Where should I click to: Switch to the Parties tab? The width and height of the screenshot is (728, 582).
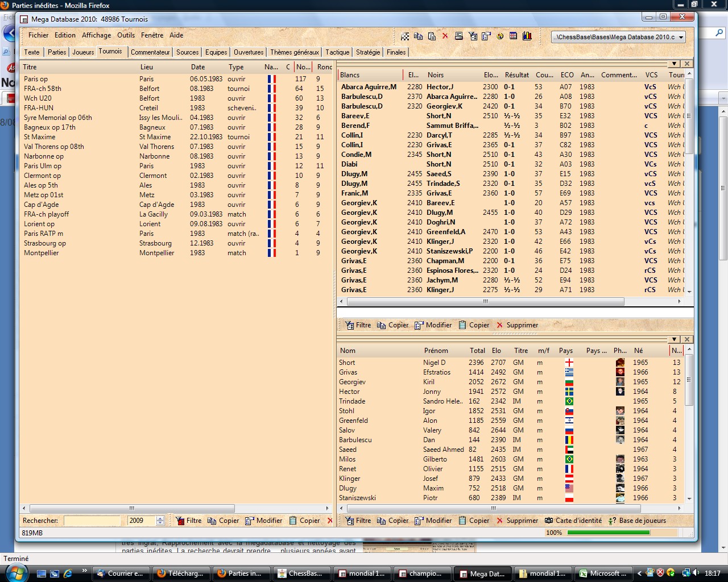pos(57,52)
